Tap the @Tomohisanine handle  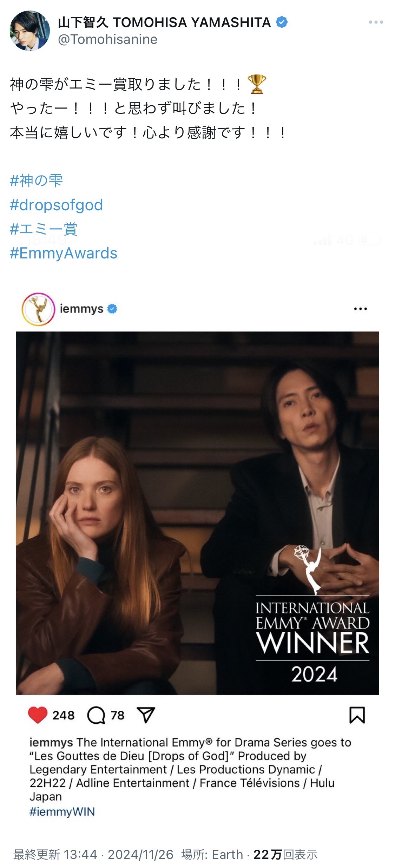[x=107, y=39]
